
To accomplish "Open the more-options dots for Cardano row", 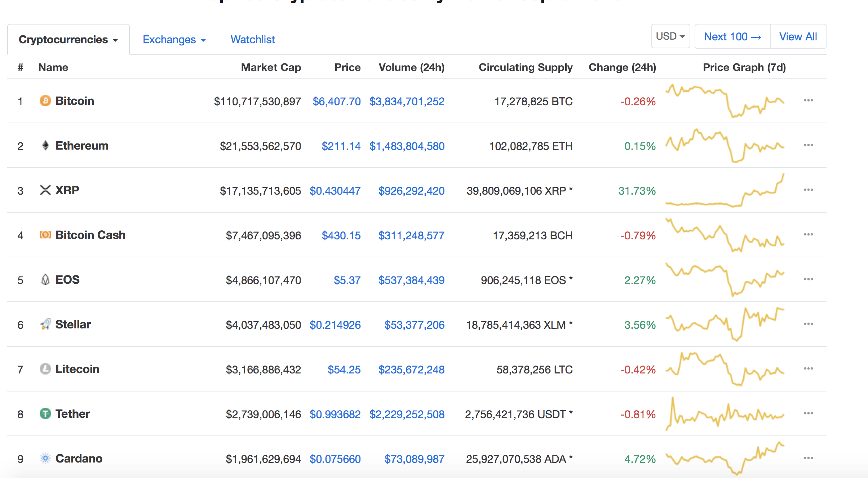I will point(808,458).
